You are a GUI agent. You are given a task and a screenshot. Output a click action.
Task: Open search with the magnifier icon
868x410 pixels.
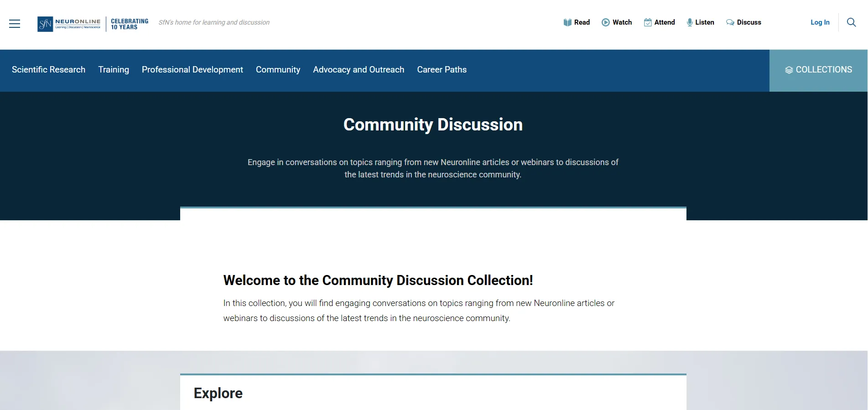(x=851, y=22)
